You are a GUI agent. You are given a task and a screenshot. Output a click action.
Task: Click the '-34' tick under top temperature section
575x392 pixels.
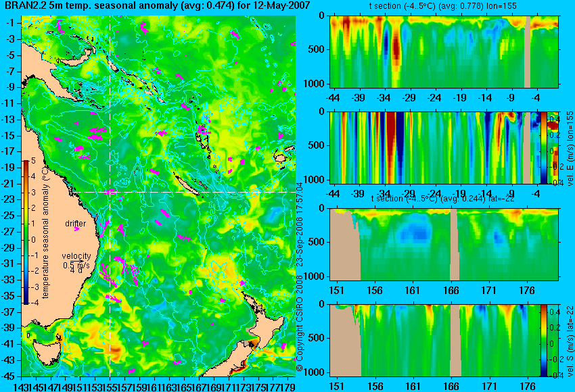tap(384, 98)
